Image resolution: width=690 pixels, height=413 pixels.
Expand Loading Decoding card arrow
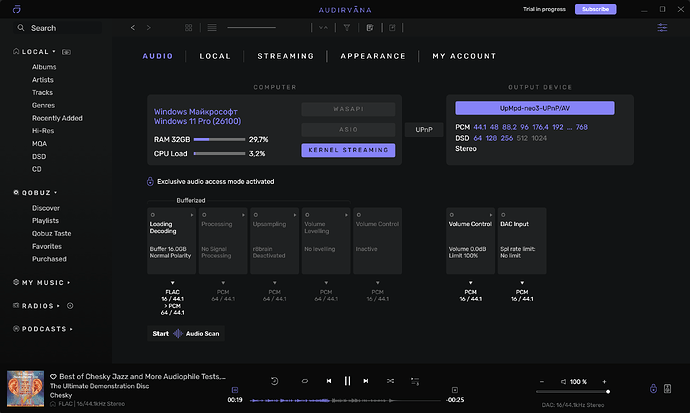192,215
